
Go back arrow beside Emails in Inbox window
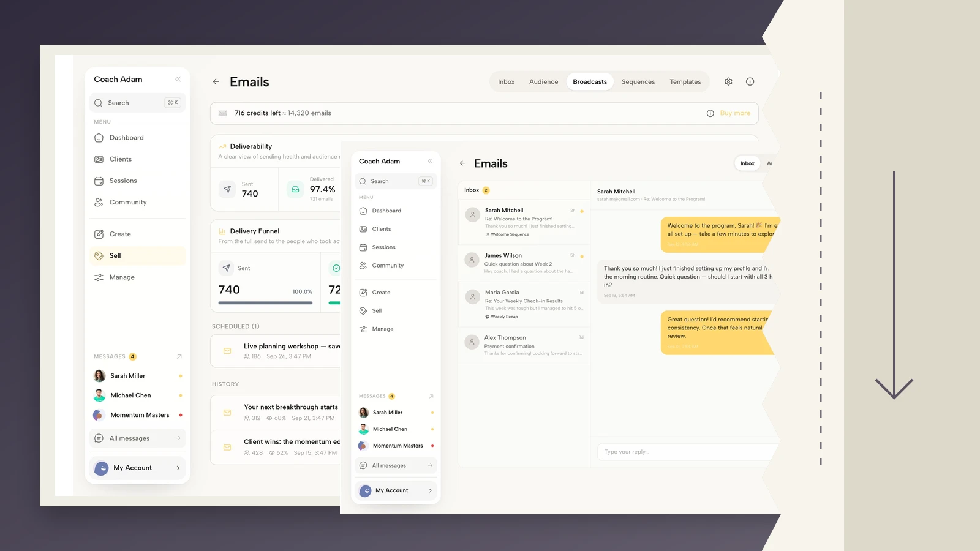click(x=462, y=163)
